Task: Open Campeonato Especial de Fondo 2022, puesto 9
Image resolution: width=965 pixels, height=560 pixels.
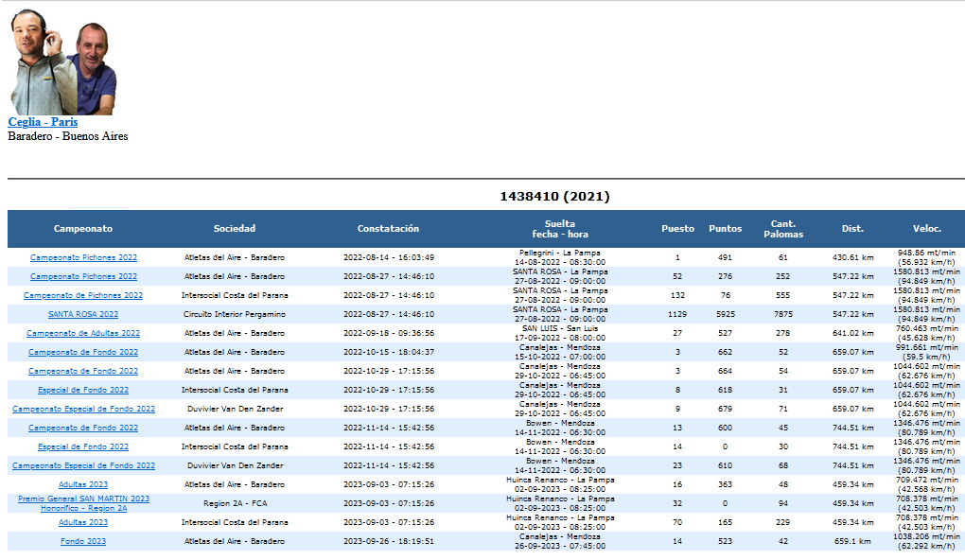Action: point(83,409)
